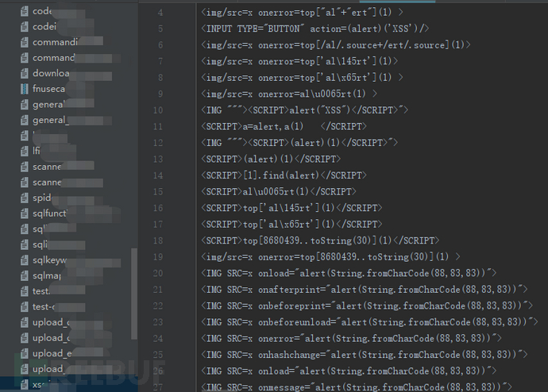
Task: Open the codei file in the list
Action: (x=44, y=26)
